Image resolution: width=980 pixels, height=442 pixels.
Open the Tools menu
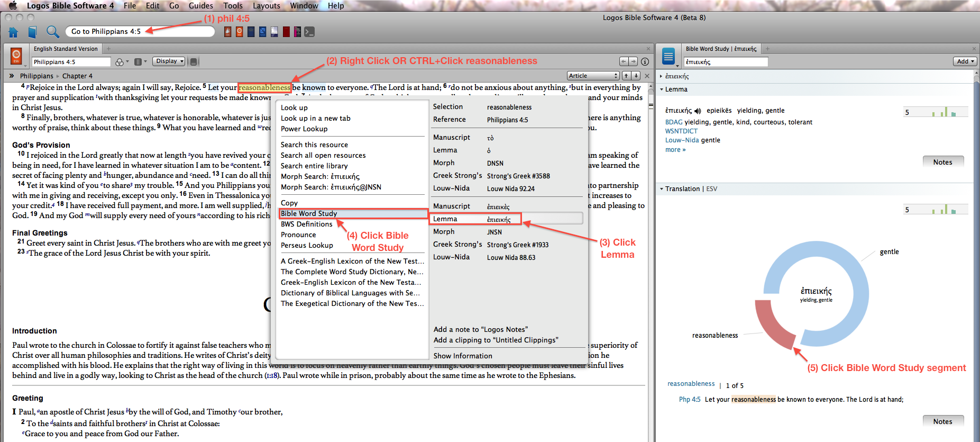point(233,6)
